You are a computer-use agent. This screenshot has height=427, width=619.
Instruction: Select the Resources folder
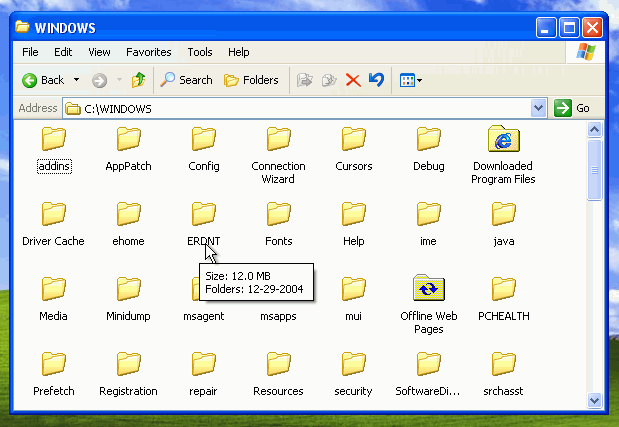coord(279,375)
